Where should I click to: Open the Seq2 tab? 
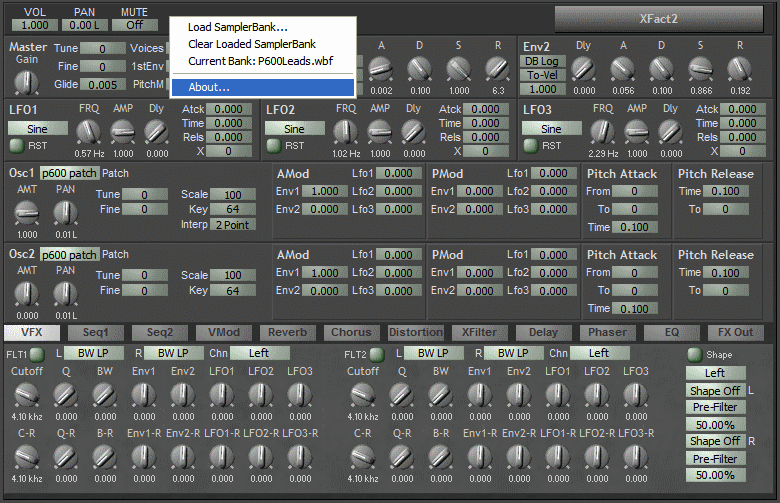point(160,332)
